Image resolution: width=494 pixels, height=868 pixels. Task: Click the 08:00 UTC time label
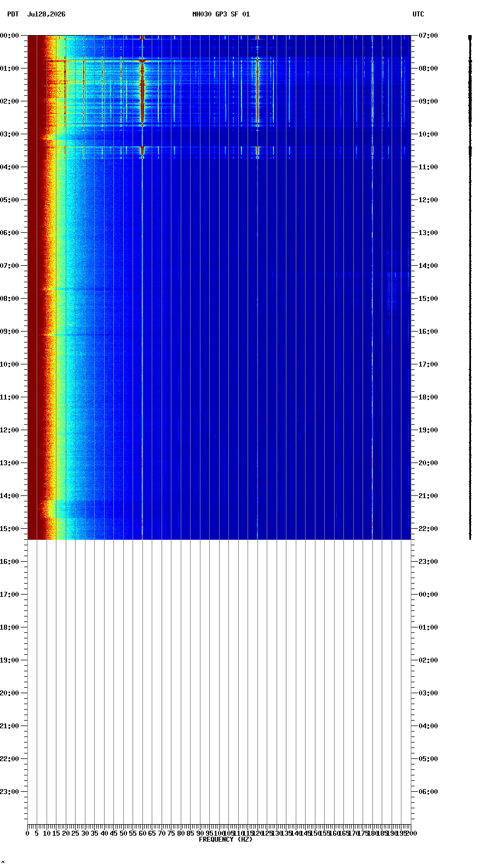[428, 68]
